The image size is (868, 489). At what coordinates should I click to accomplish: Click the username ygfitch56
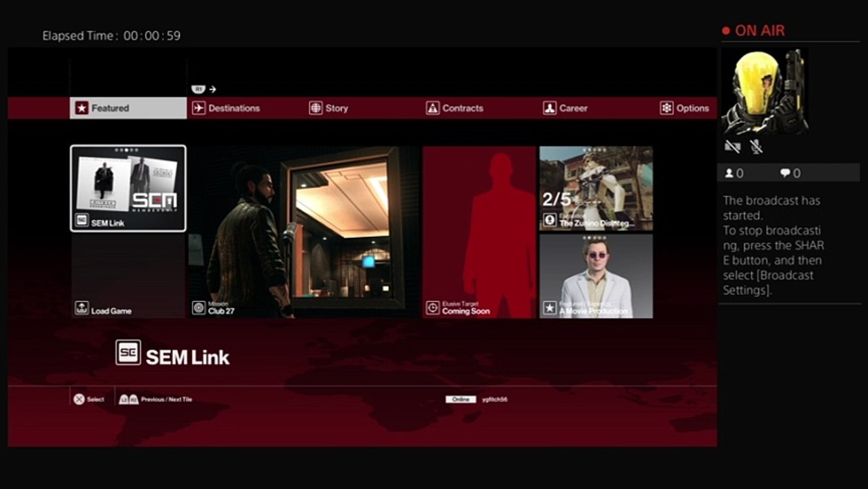point(495,399)
